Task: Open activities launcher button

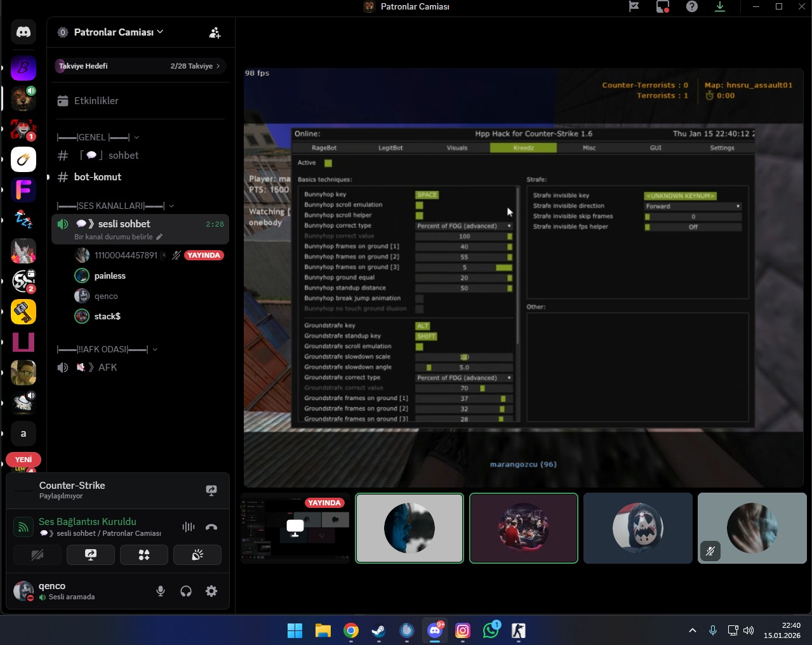Action: coord(144,555)
